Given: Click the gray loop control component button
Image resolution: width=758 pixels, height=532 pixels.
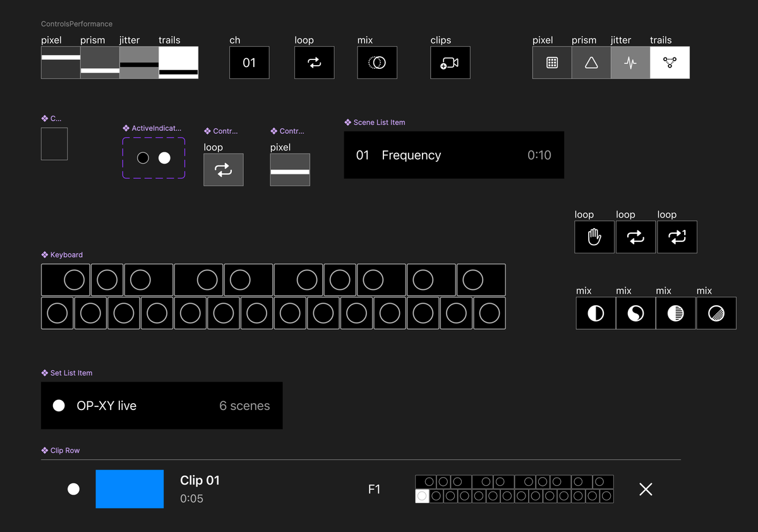Looking at the screenshot, I should click(x=224, y=170).
